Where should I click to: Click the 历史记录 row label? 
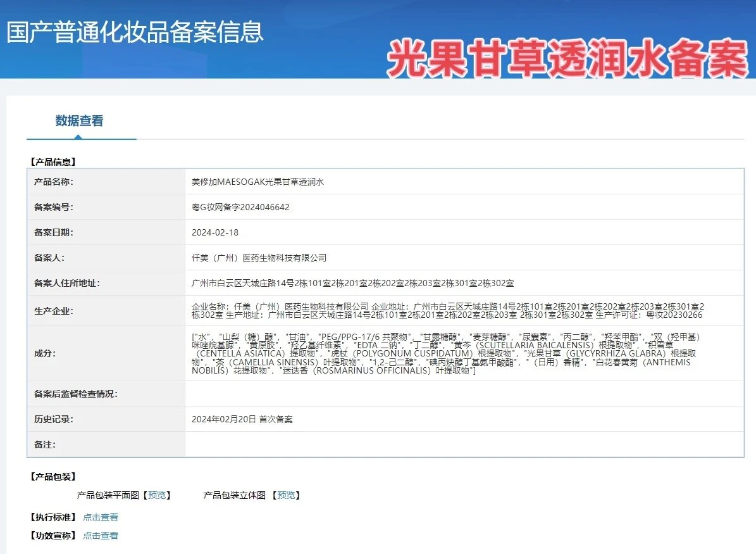point(54,419)
